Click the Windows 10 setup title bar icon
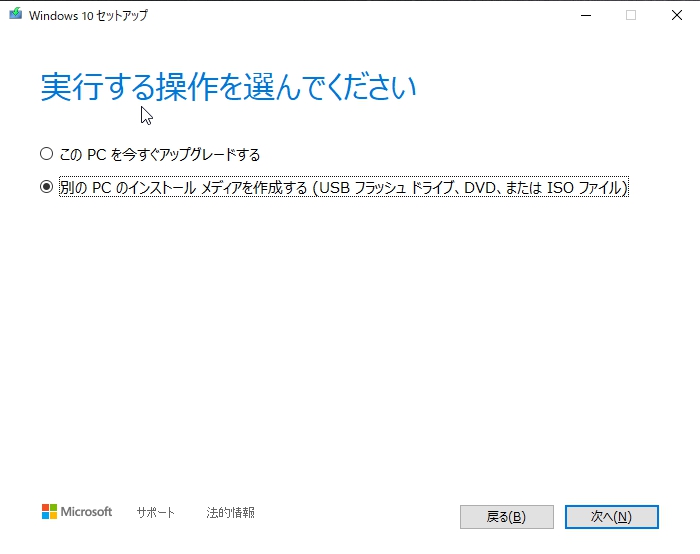 [x=16, y=14]
